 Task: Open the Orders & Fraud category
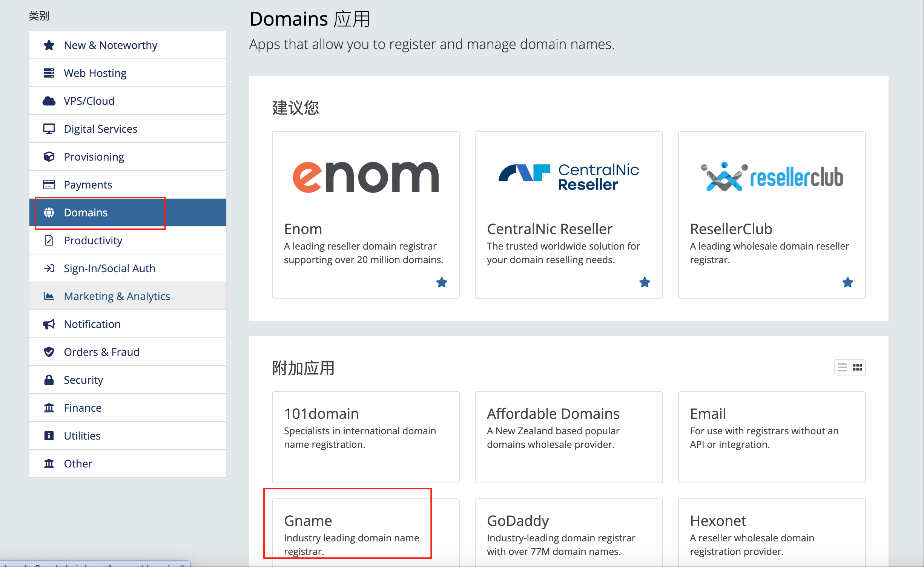[x=127, y=352]
